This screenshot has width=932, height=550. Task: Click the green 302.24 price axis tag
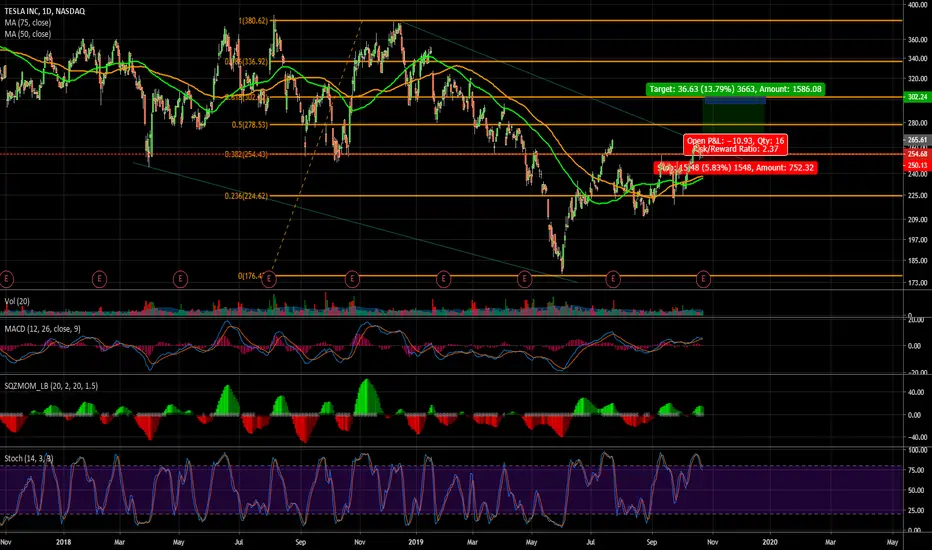coord(917,96)
